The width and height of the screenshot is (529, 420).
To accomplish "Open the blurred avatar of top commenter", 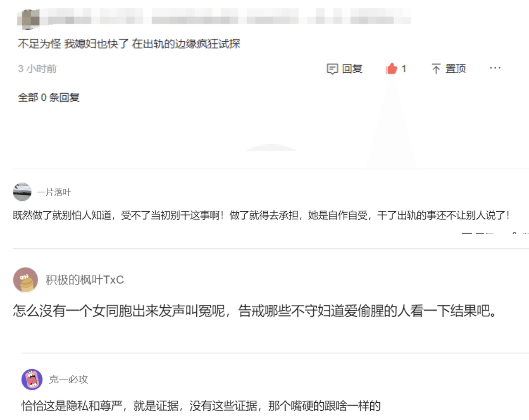I will (28, 19).
